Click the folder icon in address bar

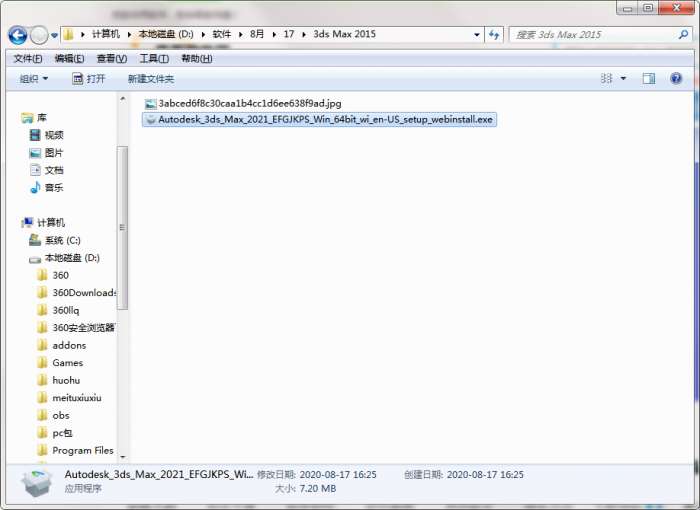tap(68, 34)
